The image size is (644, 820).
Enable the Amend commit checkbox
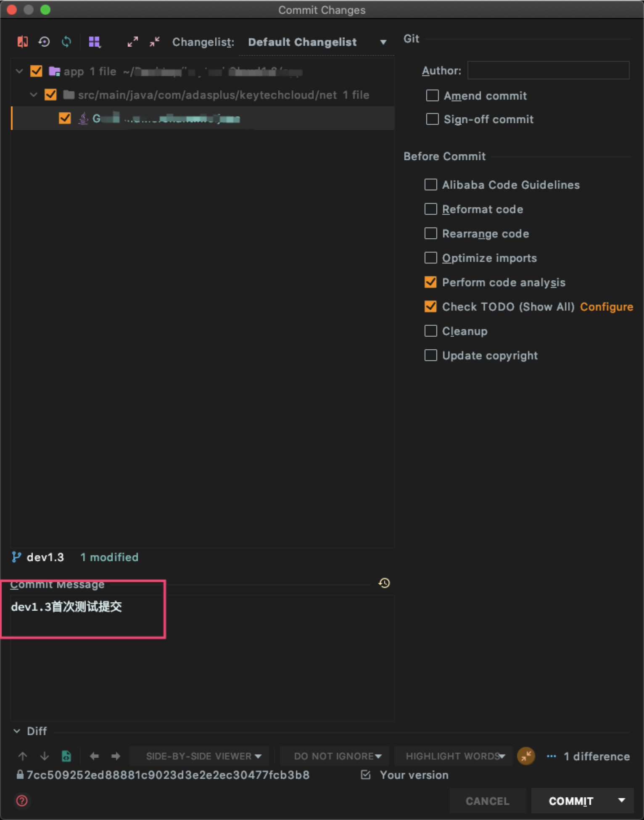[432, 95]
